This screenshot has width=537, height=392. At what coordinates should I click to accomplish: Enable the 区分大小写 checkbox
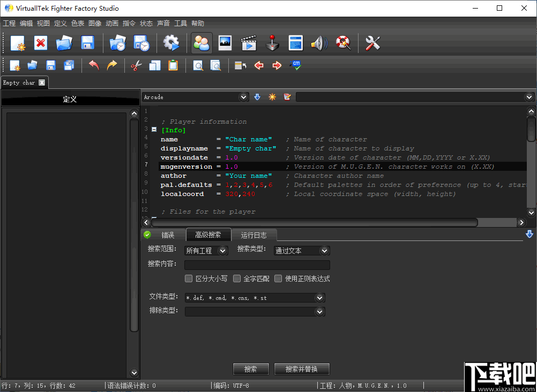(189, 278)
